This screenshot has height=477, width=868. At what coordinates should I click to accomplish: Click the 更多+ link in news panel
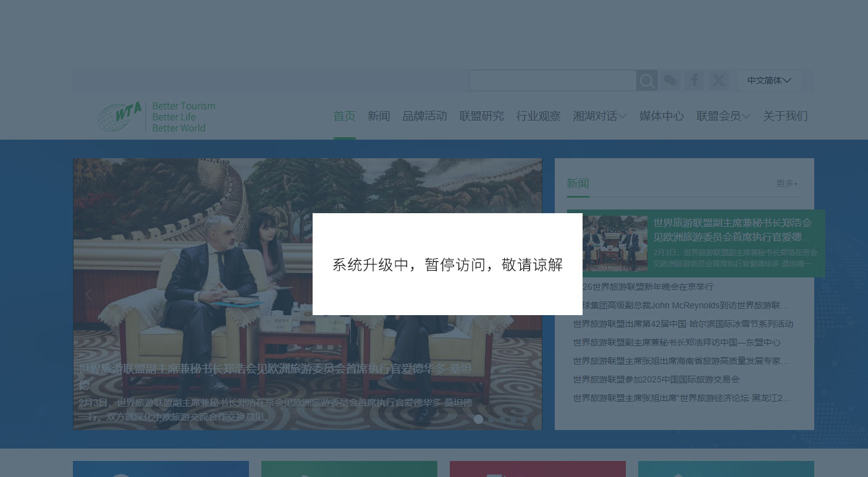pos(787,184)
